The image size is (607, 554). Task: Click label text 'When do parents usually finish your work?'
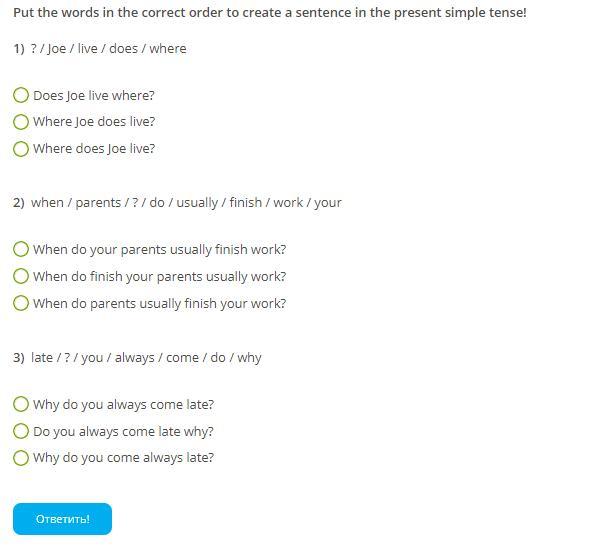(159, 304)
